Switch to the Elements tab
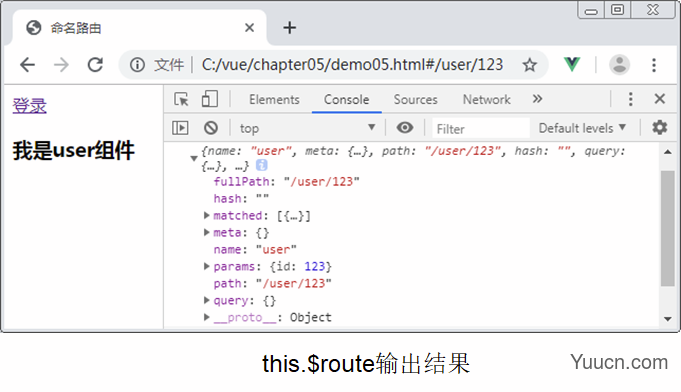This screenshot has height=392, width=681. [x=274, y=99]
